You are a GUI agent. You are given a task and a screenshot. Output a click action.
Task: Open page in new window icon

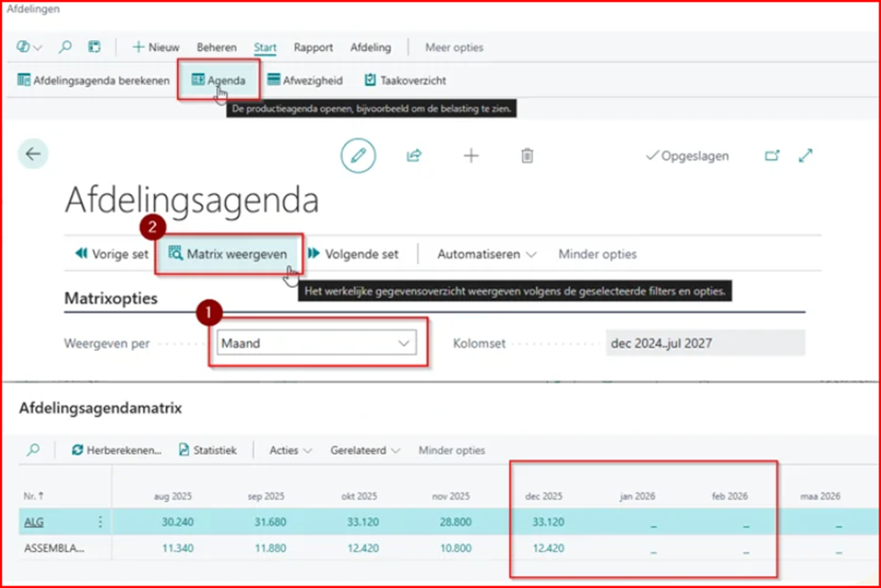tap(772, 156)
